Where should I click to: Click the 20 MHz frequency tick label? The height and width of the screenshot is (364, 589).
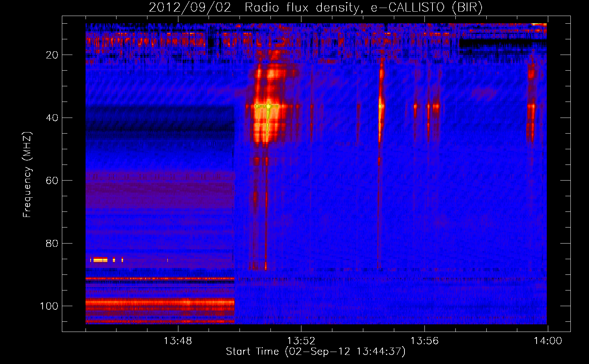coord(52,55)
